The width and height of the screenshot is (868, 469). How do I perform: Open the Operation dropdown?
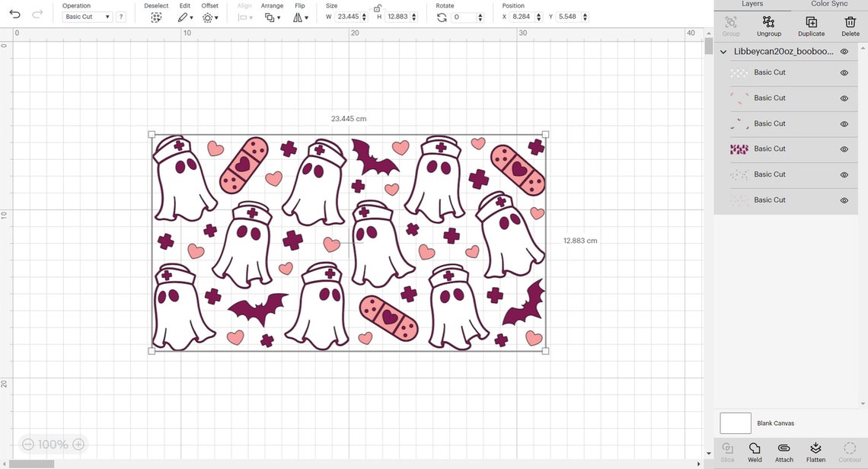(x=86, y=16)
